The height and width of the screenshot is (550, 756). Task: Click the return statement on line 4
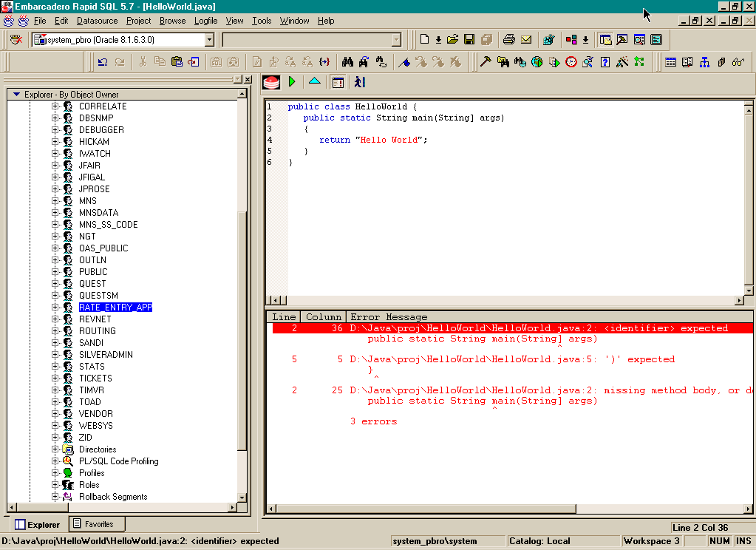click(373, 140)
